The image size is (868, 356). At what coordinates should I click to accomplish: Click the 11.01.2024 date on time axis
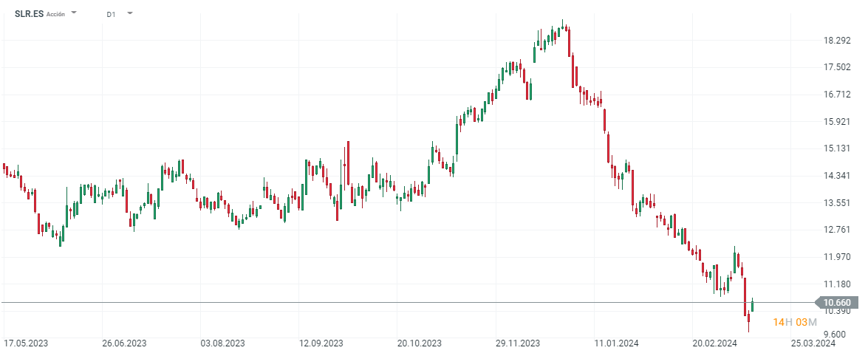point(616,343)
